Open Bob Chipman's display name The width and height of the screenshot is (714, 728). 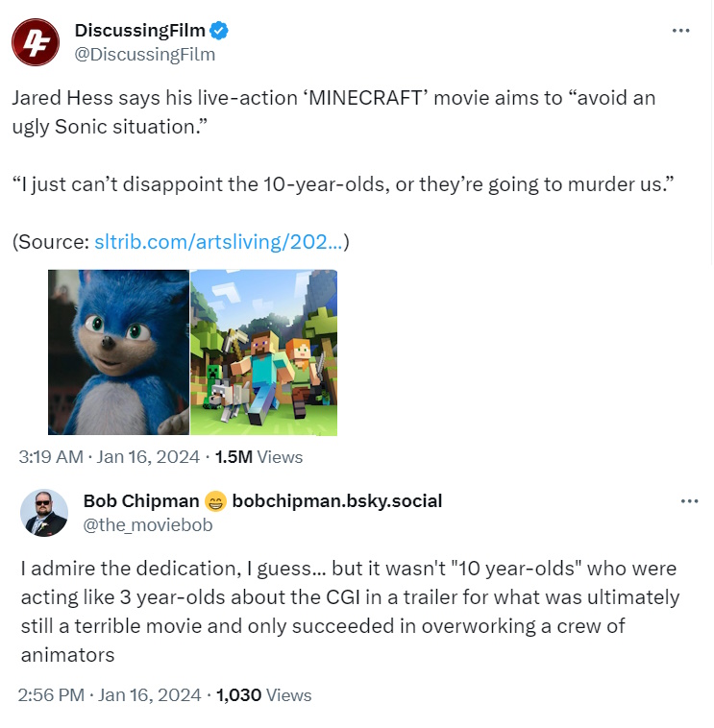click(141, 501)
